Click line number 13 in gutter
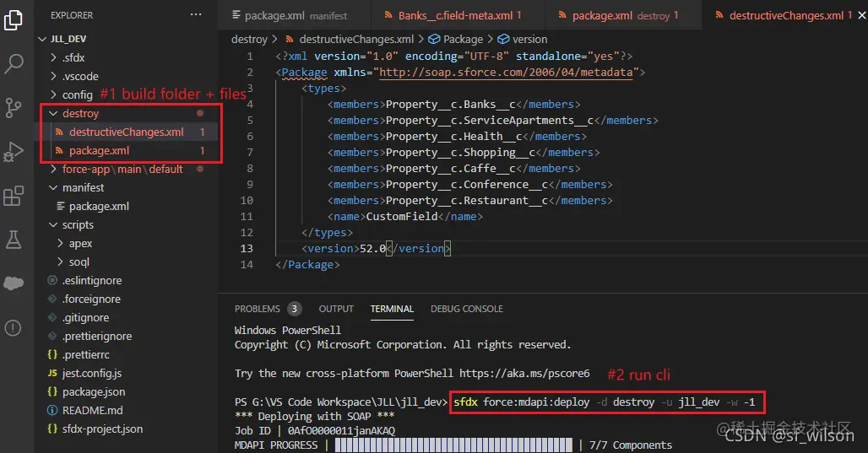Image resolution: width=868 pixels, height=453 pixels. (247, 248)
